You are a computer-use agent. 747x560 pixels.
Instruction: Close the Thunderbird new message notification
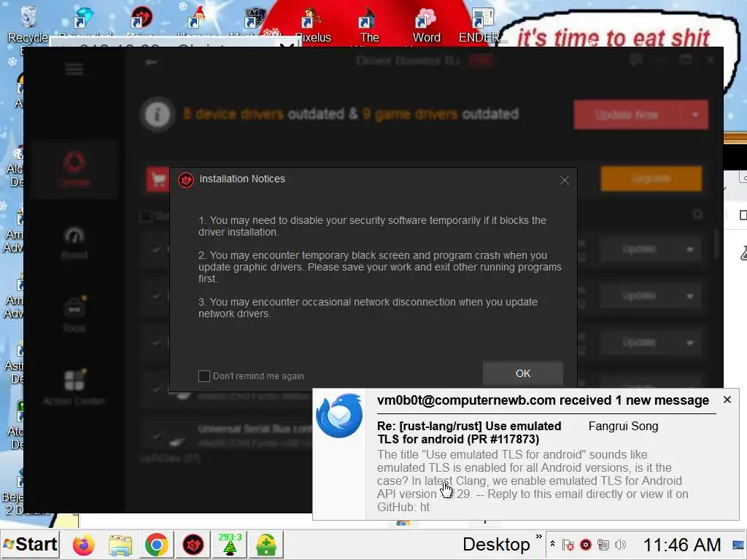click(x=727, y=400)
